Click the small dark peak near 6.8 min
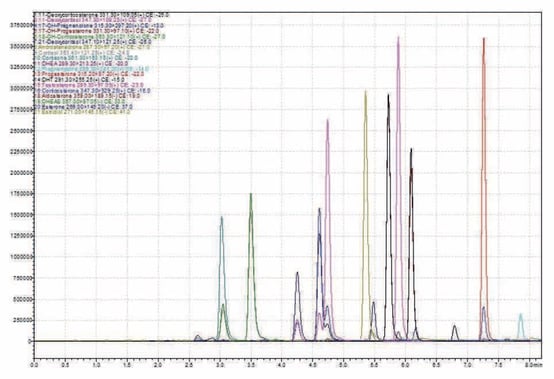The width and height of the screenshot is (554, 379). (x=455, y=333)
